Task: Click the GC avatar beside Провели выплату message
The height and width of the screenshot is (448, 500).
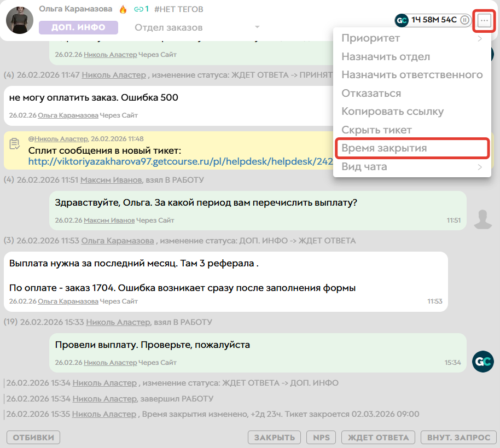Action: pyautogui.click(x=483, y=362)
